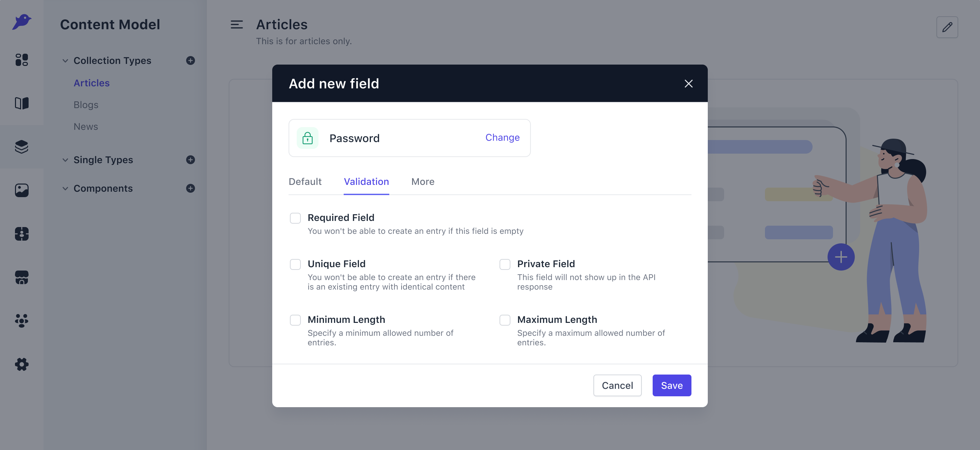Open the dashboard icon in the sidebar
980x450 pixels.
(22, 60)
